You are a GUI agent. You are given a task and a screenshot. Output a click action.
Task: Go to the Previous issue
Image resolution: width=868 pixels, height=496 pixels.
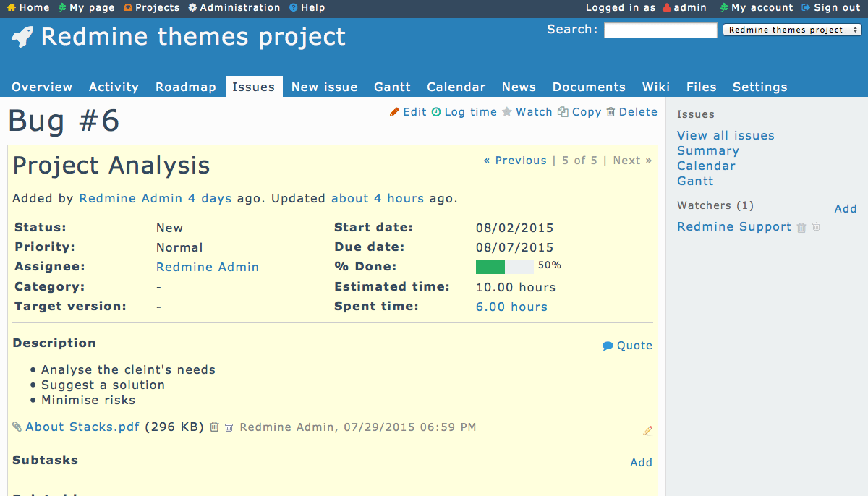tap(515, 161)
